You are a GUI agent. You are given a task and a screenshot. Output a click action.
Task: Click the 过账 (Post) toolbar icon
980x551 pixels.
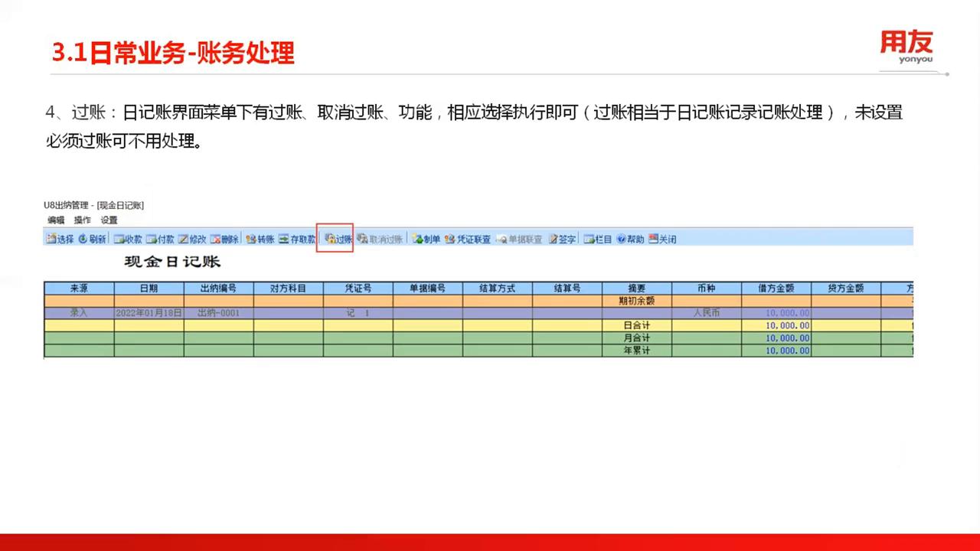337,239
